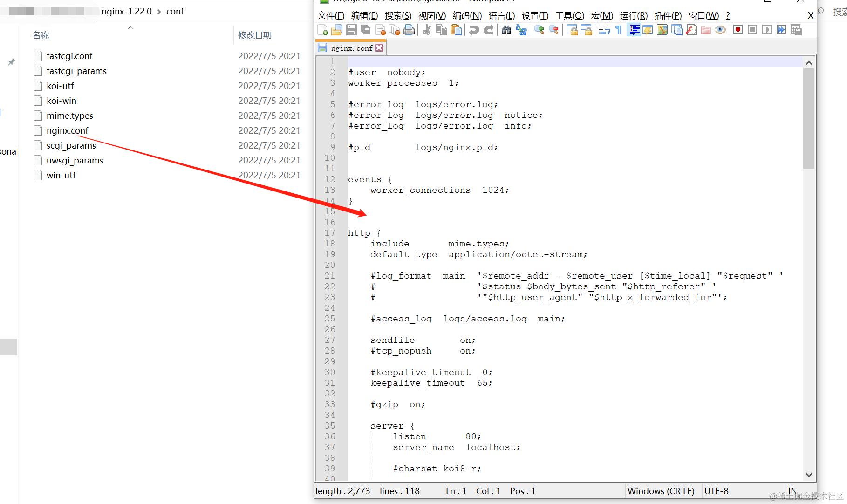Toggle word wrap in the editor
Image resolution: width=847 pixels, height=504 pixels.
[x=604, y=30]
